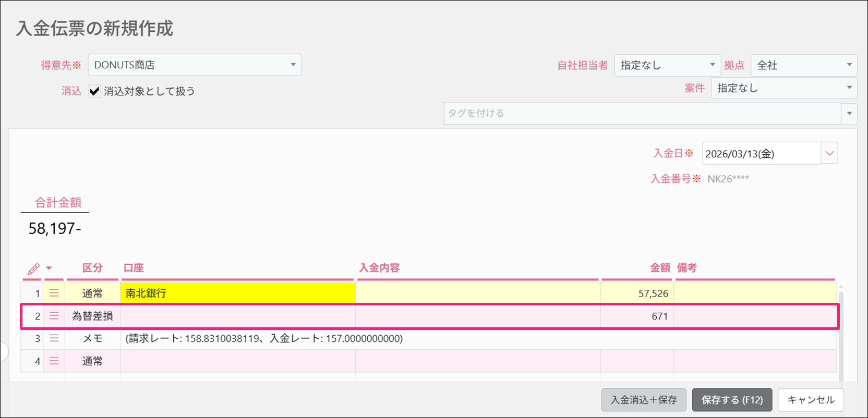Image resolution: width=868 pixels, height=418 pixels.
Task: Click the row 1 入金内容 cell
Action: point(478,293)
